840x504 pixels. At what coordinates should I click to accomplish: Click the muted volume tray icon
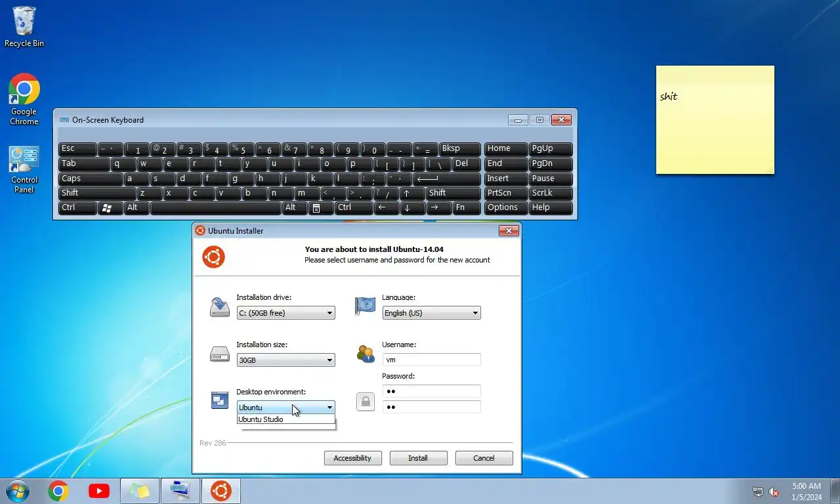pyautogui.click(x=774, y=492)
